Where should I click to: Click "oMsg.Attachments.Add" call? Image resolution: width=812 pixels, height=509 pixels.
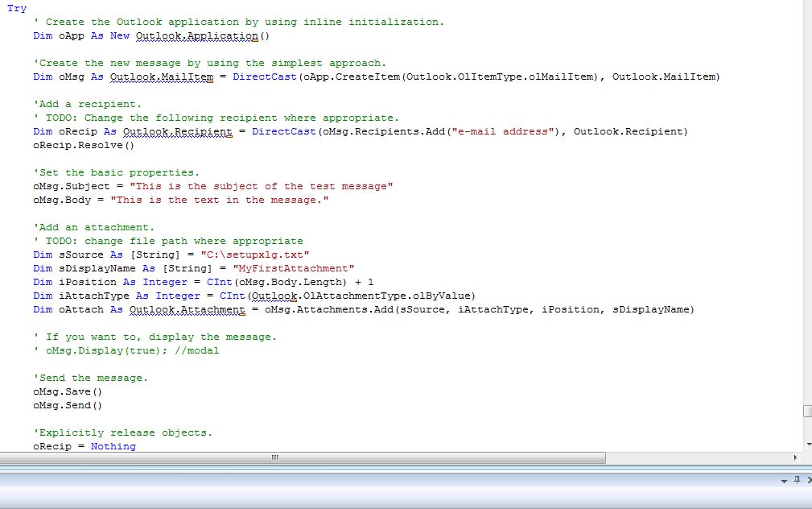click(x=329, y=309)
